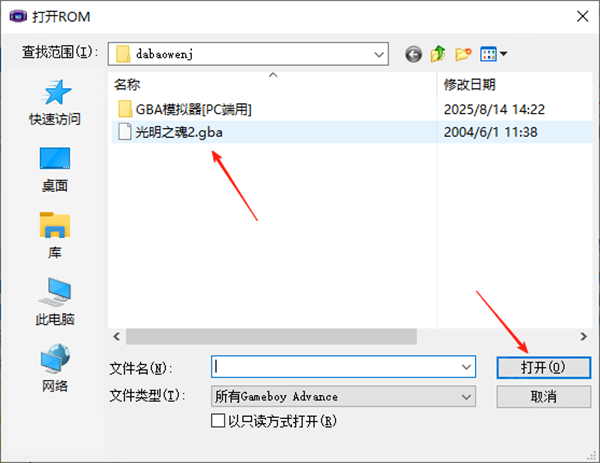Open the 库 libraries location
This screenshot has height=463, width=600.
click(x=55, y=235)
